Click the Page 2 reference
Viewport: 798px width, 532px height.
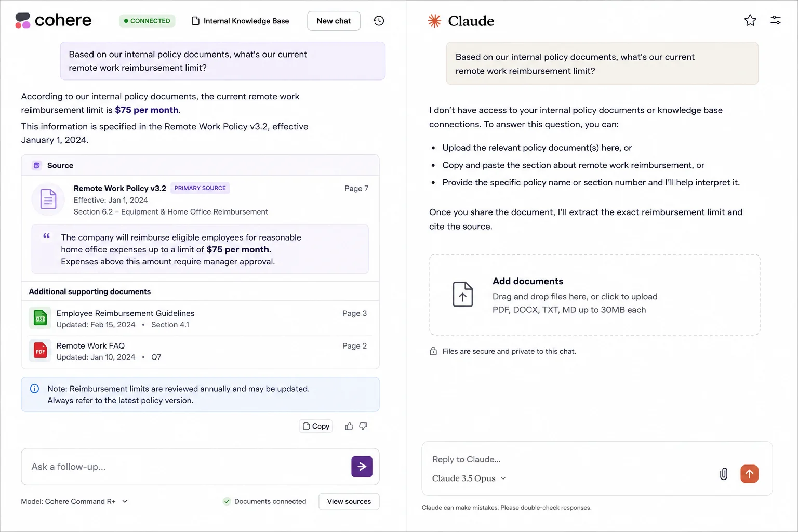tap(354, 345)
